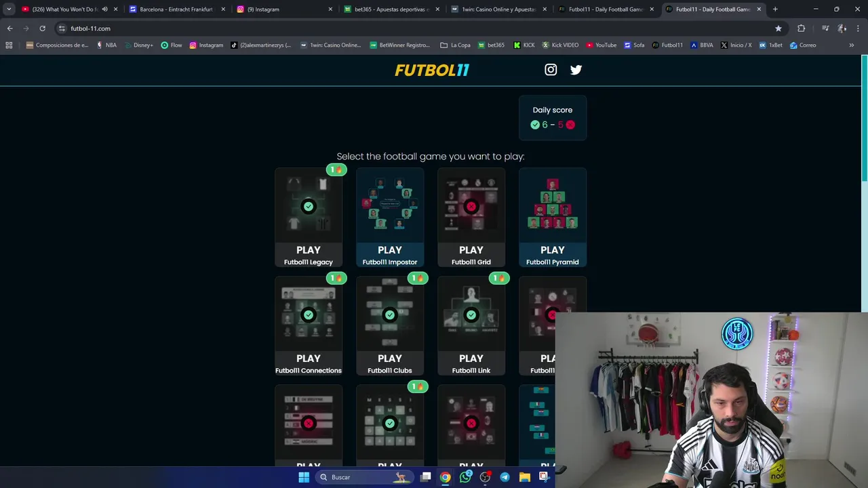Open the YouTube bookmark
The image size is (868, 488).
(601, 45)
